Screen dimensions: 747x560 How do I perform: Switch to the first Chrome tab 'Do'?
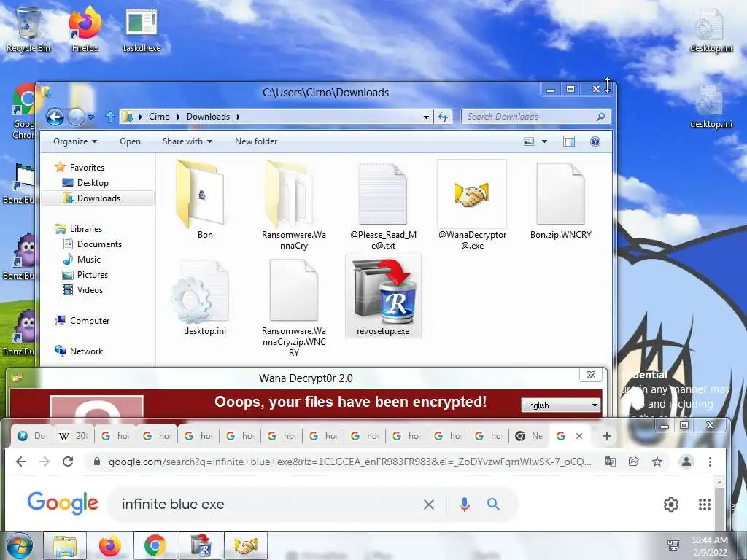tap(32, 436)
